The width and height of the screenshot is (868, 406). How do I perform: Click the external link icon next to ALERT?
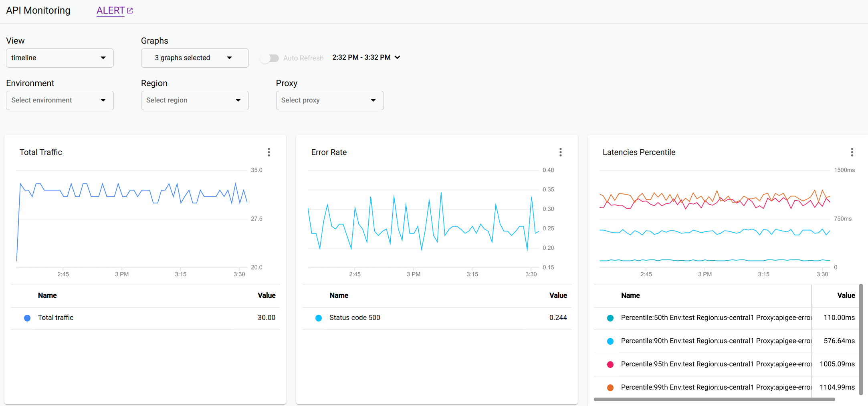click(129, 10)
